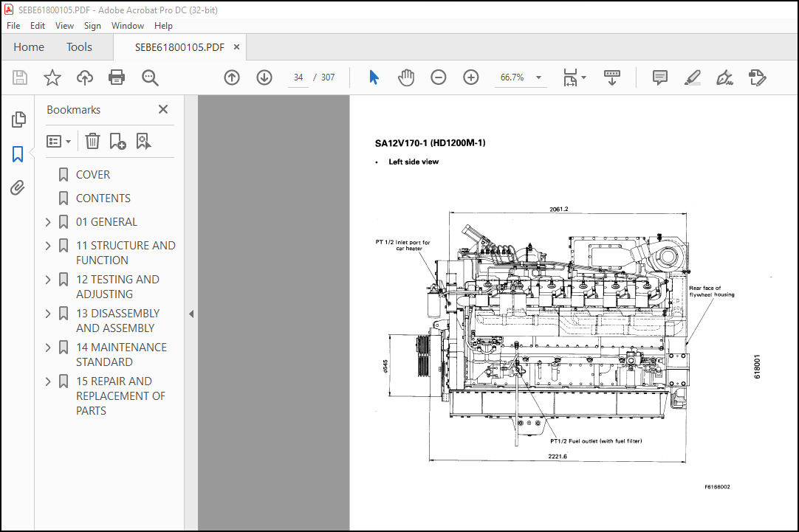This screenshot has width=799, height=532.
Task: Open the Help menu
Action: [164, 25]
